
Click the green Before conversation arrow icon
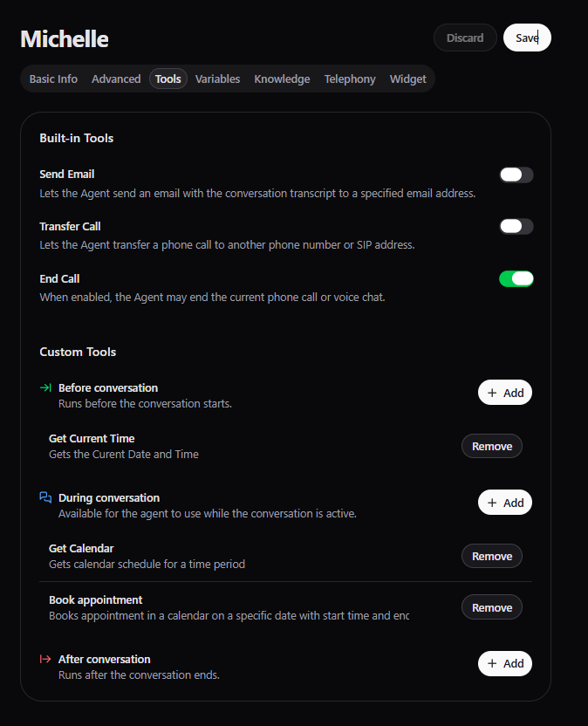point(46,387)
